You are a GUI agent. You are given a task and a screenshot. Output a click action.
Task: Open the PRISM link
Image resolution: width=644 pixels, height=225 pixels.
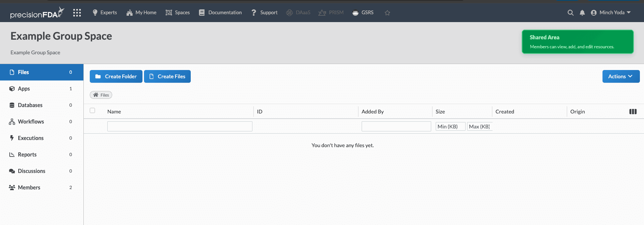coord(331,13)
